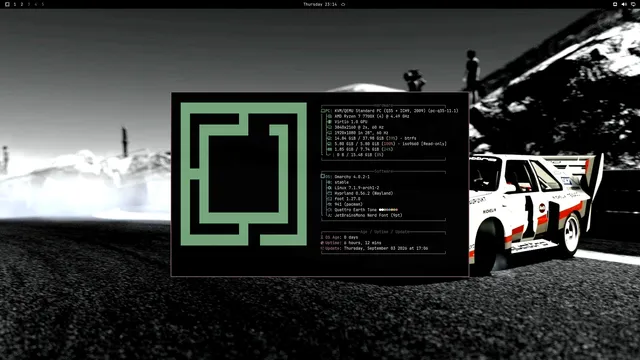Click the 'stable' channel line

[x=341, y=182]
